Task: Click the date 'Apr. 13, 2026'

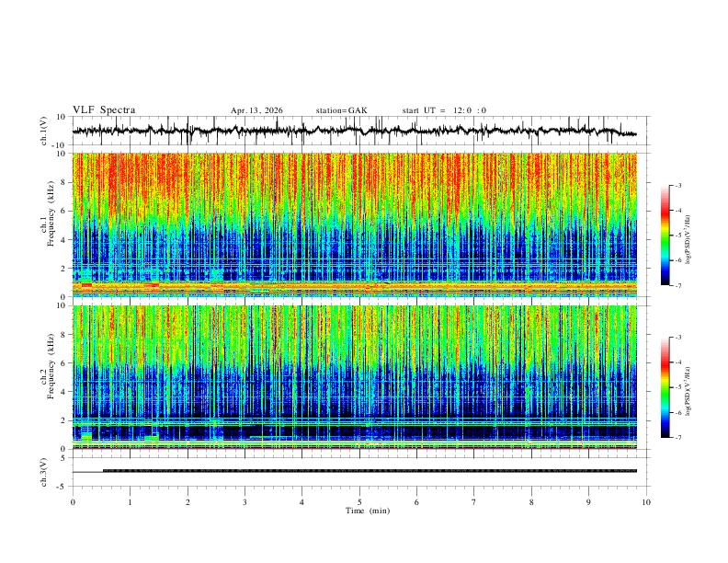Action: [x=256, y=110]
